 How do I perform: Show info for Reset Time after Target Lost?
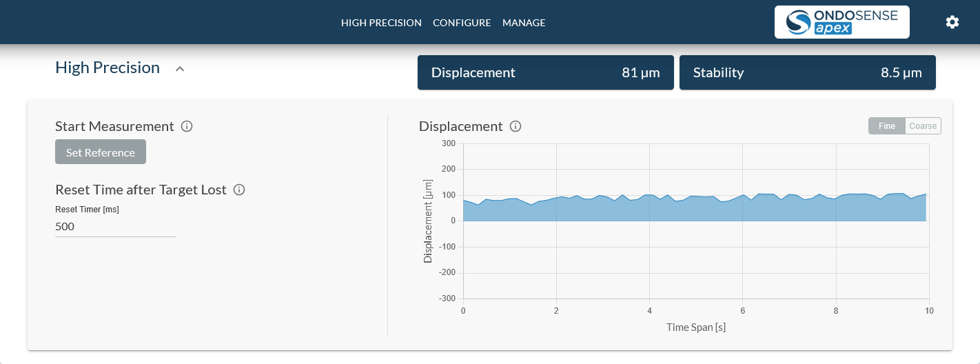pyautogui.click(x=239, y=190)
